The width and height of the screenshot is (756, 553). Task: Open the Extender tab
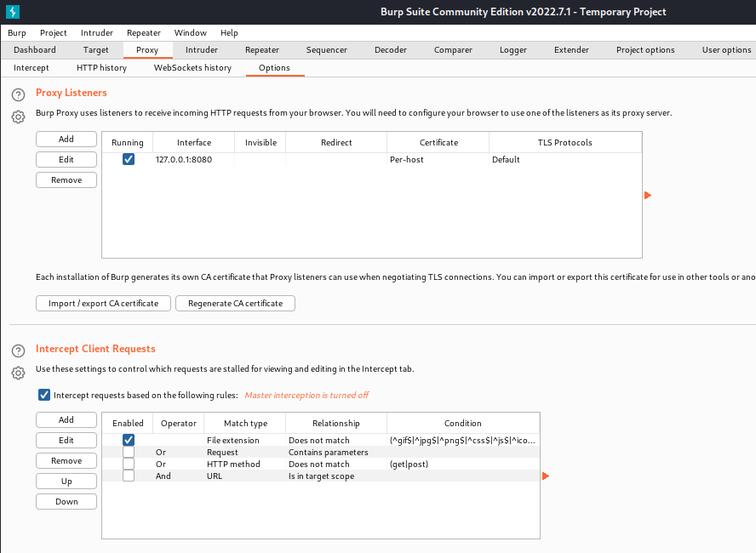click(x=571, y=49)
